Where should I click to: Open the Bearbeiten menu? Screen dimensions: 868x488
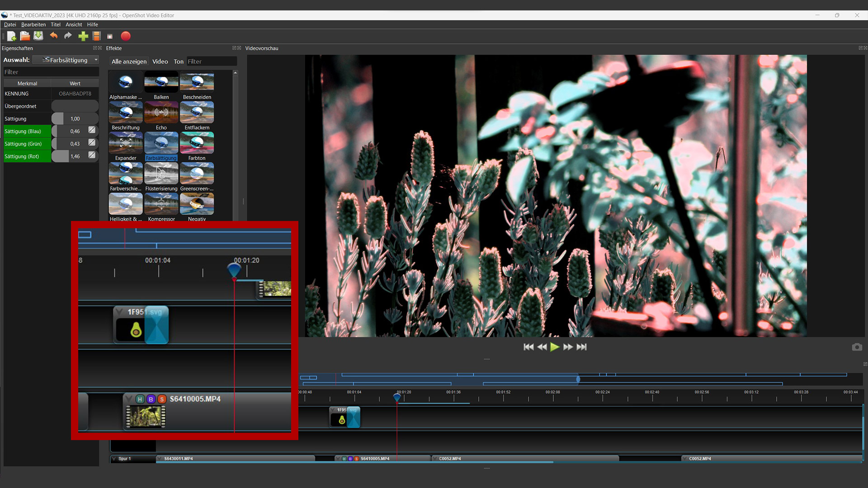33,24
